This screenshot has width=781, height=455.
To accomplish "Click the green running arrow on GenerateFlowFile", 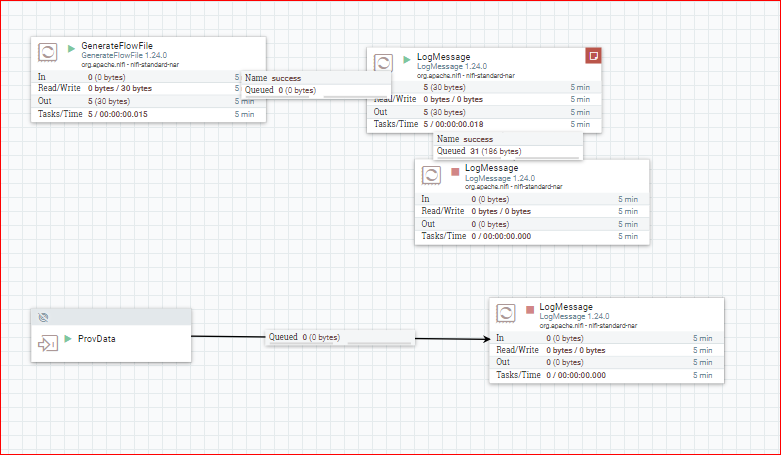I will 71,48.
